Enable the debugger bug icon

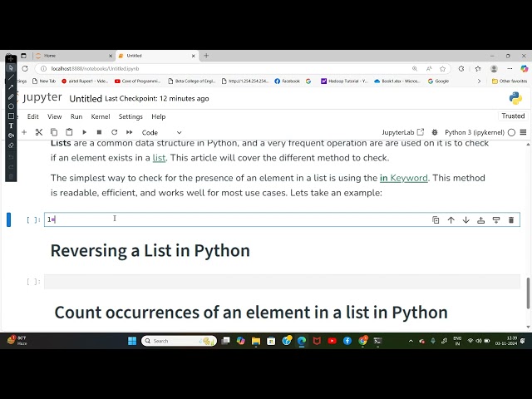click(x=435, y=132)
